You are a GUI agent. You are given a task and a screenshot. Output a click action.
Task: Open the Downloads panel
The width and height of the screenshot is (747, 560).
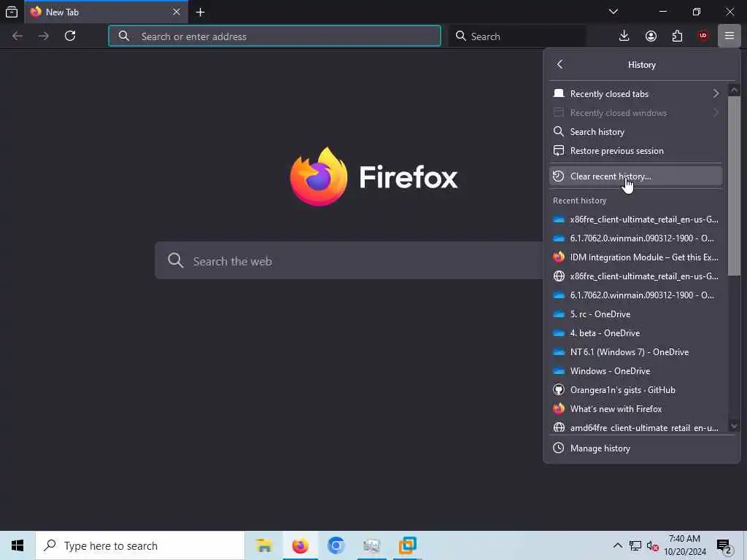(x=624, y=36)
